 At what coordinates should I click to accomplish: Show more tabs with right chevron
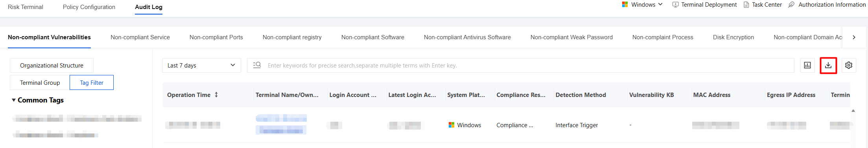coord(854,37)
